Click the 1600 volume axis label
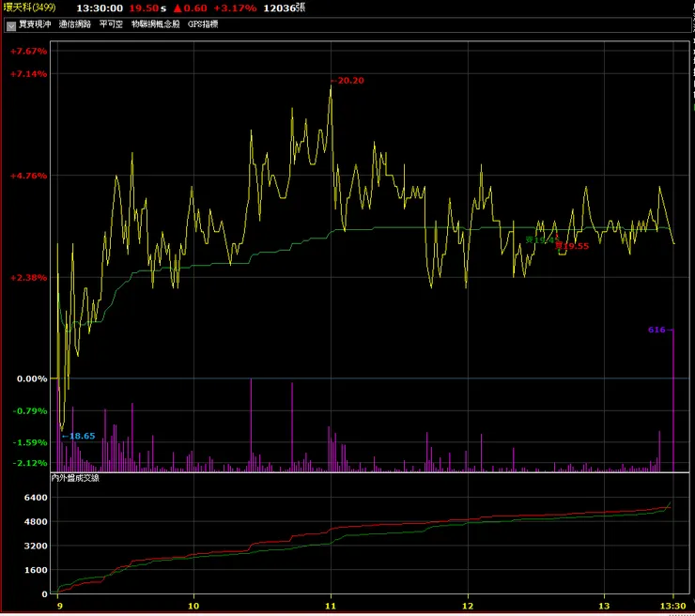Image resolution: width=695 pixels, height=616 pixels. 36,570
